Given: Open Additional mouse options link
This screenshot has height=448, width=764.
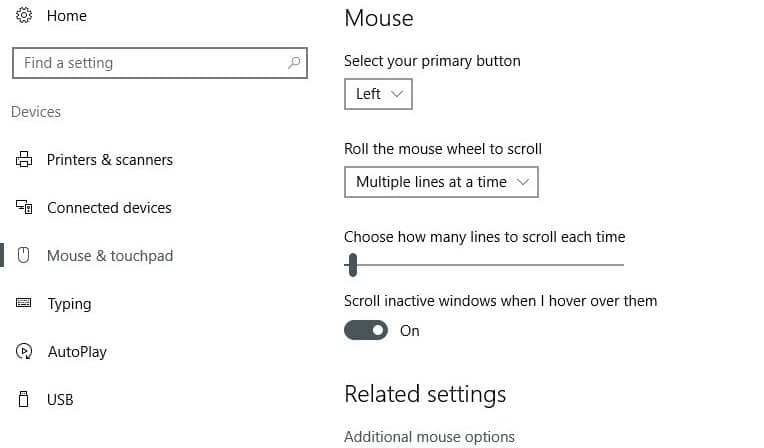Looking at the screenshot, I should (429, 437).
